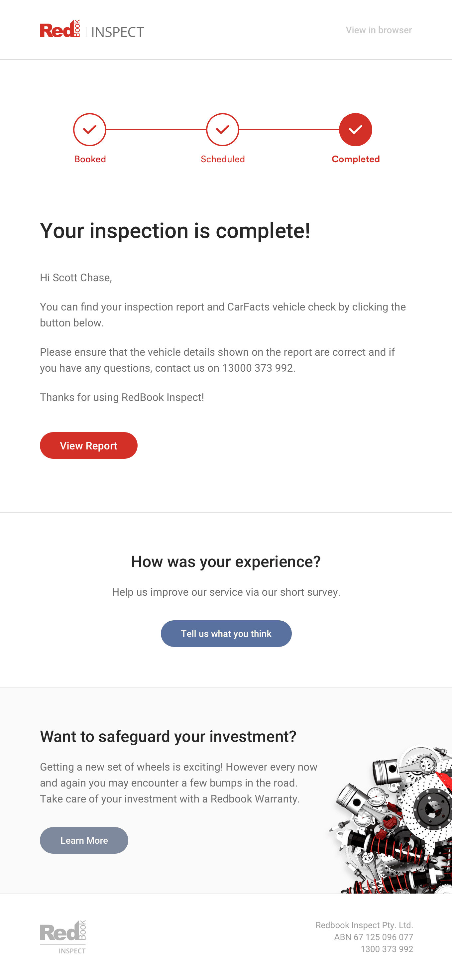Click the Your inspection is complete heading
The width and height of the screenshot is (452, 980).
(175, 231)
